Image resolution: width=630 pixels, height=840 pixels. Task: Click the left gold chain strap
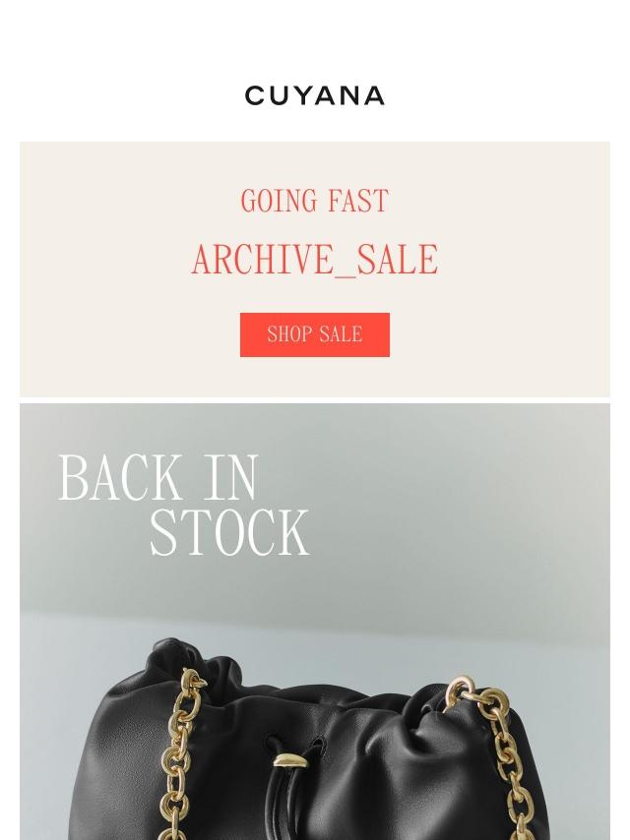(x=179, y=755)
